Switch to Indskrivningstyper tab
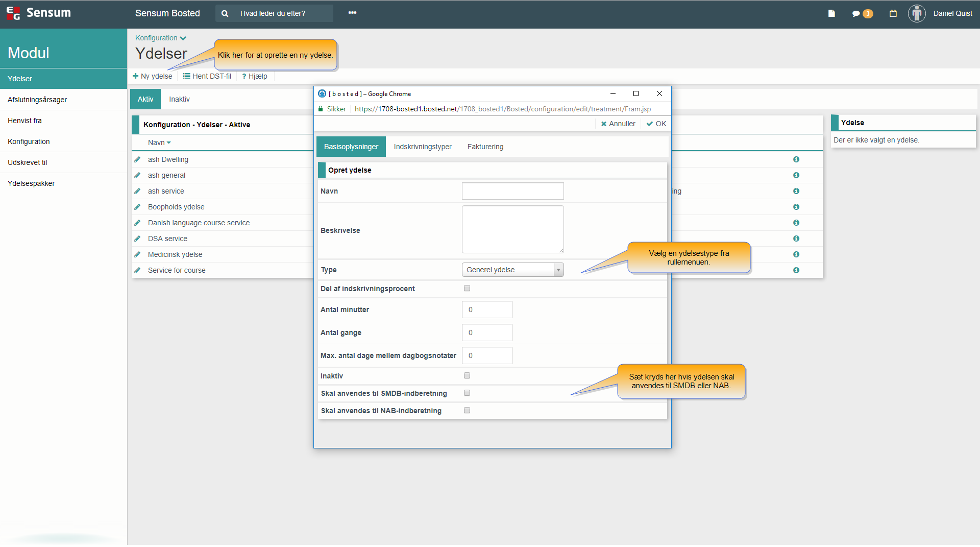The image size is (980, 547). click(423, 147)
